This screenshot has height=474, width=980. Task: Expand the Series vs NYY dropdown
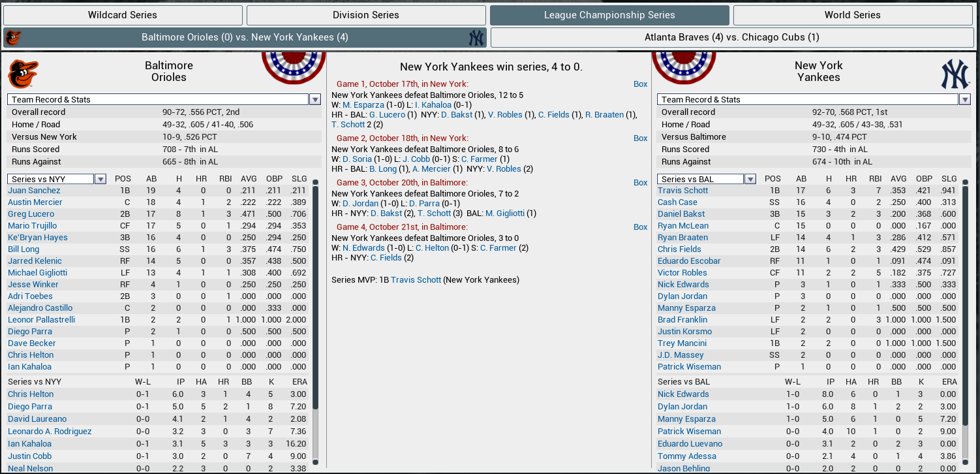(57, 179)
